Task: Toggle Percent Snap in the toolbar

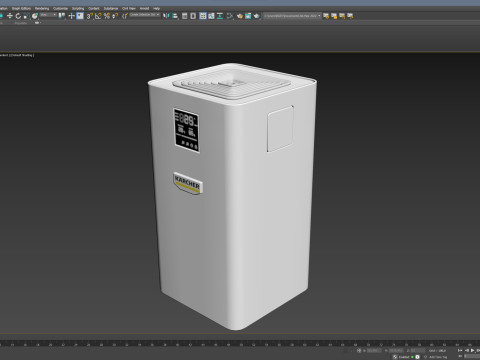Action: [107, 16]
